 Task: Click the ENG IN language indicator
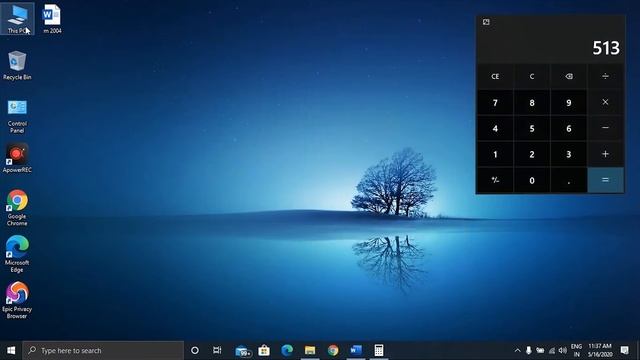click(x=576, y=350)
